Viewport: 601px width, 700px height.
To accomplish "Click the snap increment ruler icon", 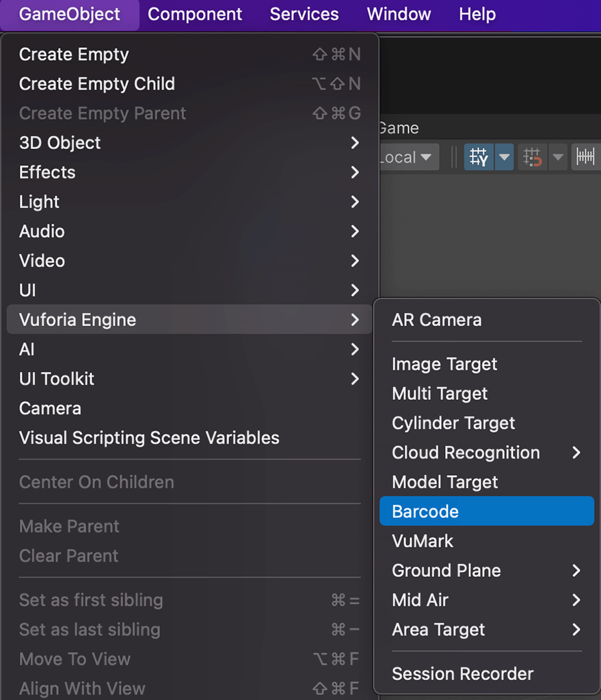I will (x=585, y=157).
